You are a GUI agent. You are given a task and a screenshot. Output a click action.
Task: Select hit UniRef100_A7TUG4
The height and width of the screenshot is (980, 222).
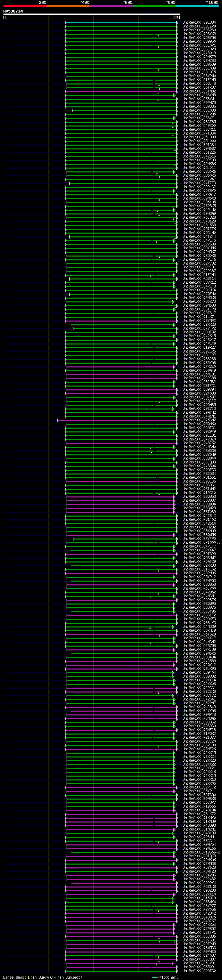199,133
